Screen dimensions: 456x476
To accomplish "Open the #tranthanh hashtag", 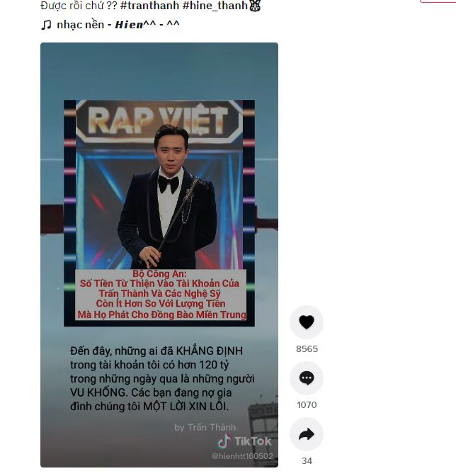I will [149, 6].
